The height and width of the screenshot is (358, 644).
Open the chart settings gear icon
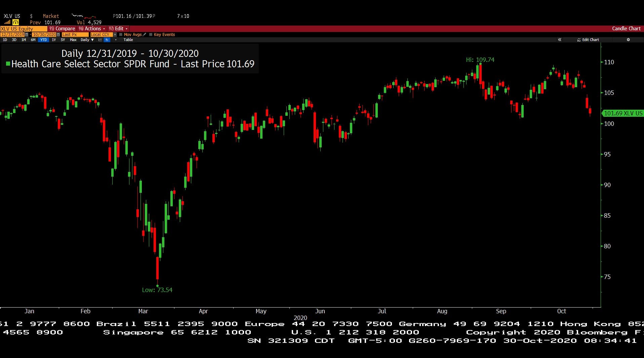click(628, 40)
